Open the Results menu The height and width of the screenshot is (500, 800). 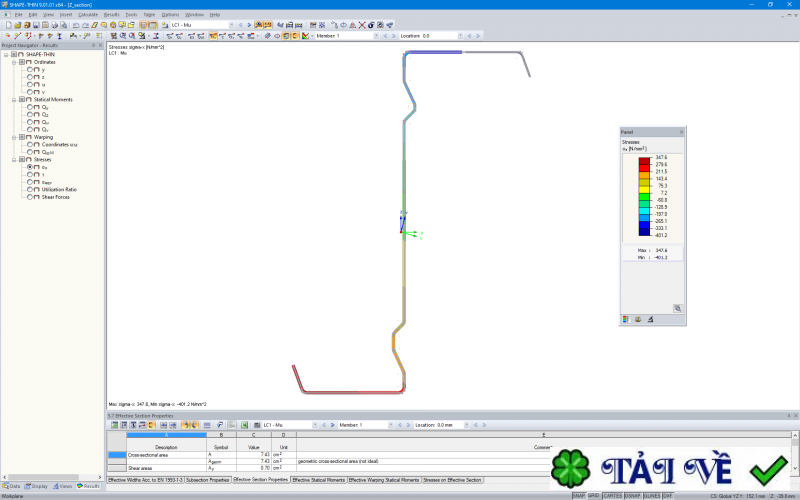111,15
